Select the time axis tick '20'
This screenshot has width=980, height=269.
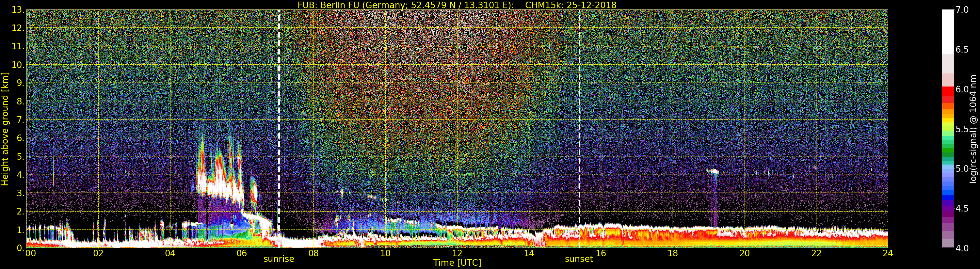(x=745, y=253)
